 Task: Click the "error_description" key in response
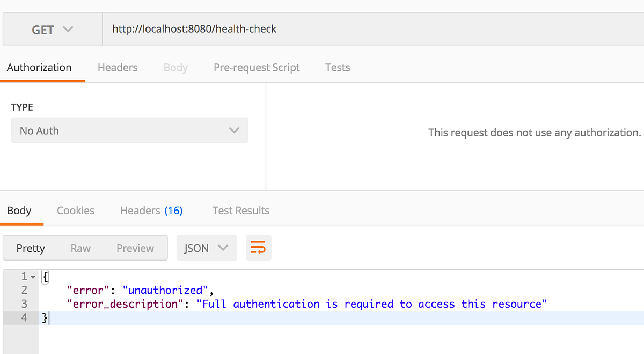(x=126, y=304)
